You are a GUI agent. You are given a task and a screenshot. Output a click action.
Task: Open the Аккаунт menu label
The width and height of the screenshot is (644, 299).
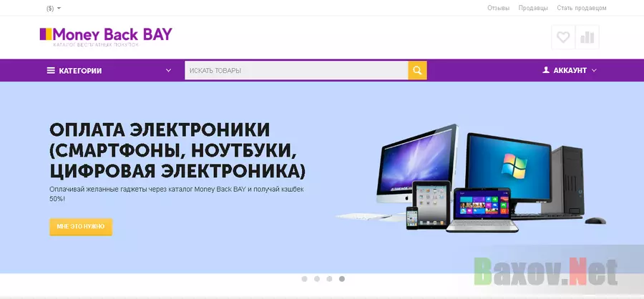coord(570,71)
